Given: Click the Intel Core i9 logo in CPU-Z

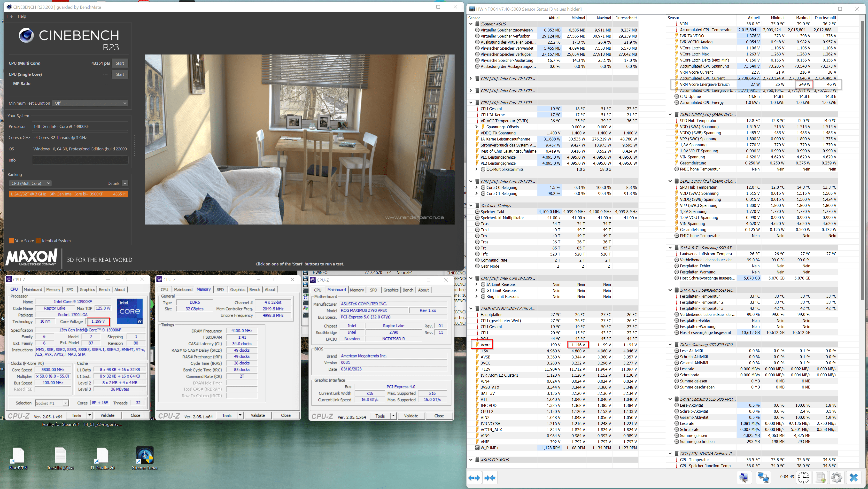Looking at the screenshot, I should (130, 311).
